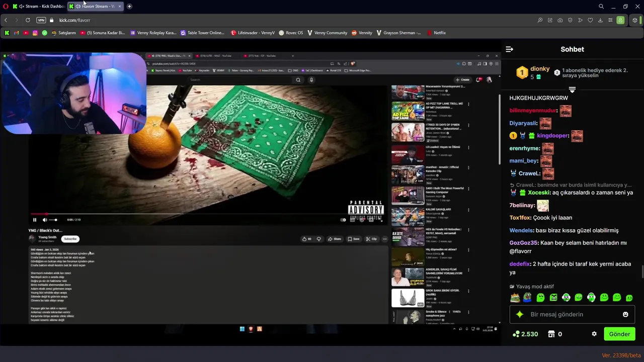Click the streamer webcam overlay
Viewport: 644px width, 362px height.
tap(73, 94)
